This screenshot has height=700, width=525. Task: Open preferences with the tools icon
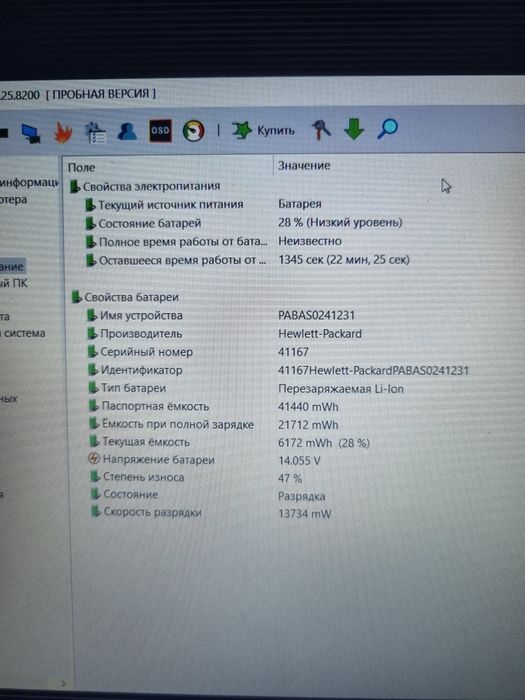[x=321, y=130]
